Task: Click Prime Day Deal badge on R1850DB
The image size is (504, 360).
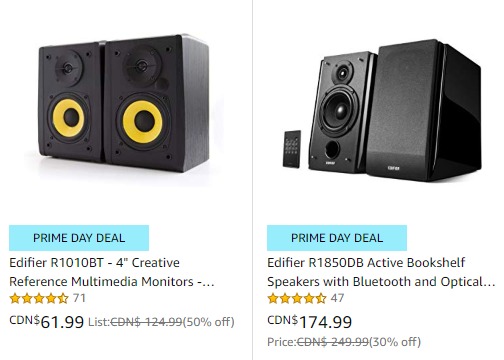Action: pos(337,238)
